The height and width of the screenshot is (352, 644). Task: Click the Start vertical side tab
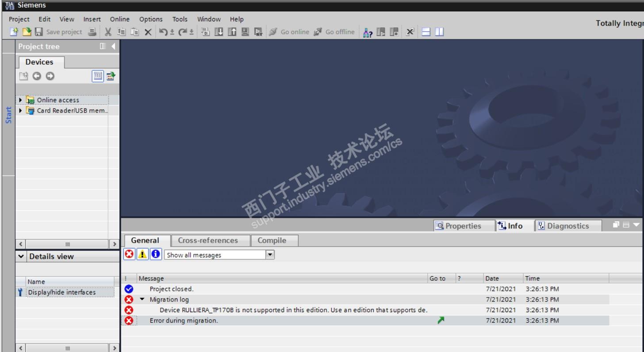8,115
